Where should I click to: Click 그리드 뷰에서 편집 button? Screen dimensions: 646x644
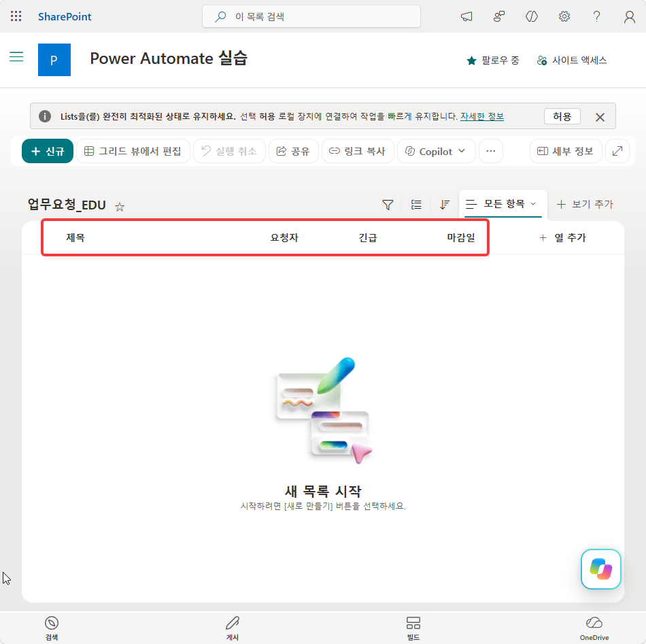[x=133, y=151]
